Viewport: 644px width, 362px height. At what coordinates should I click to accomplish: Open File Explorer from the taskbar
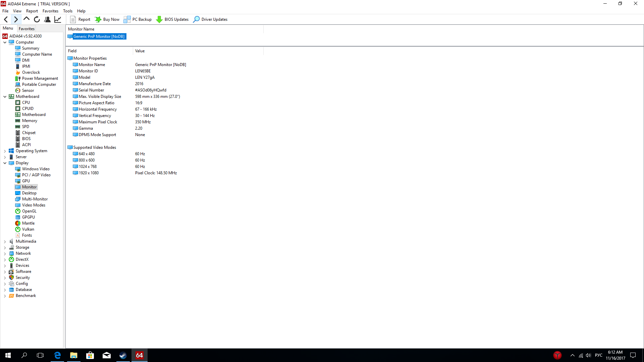tap(74, 355)
